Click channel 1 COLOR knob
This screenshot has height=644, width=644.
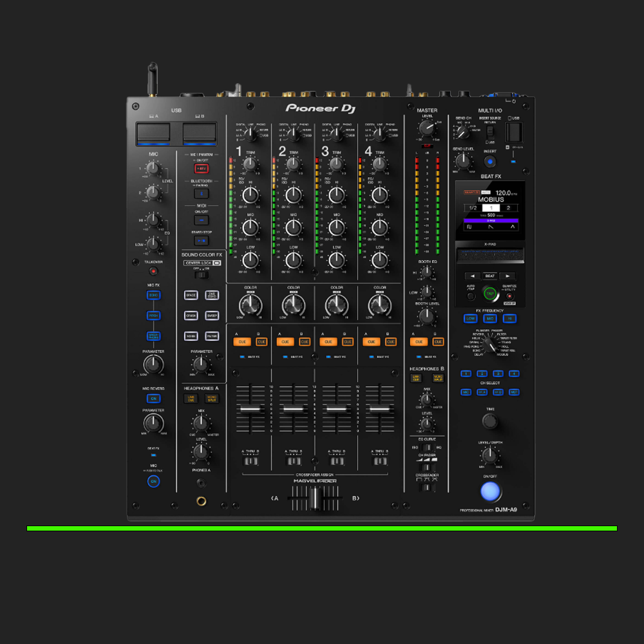click(250, 305)
